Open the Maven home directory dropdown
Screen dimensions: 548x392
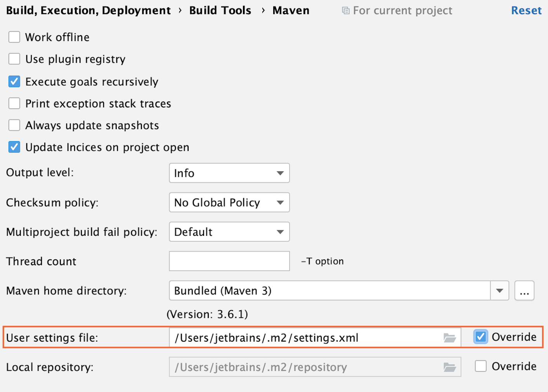pos(499,290)
